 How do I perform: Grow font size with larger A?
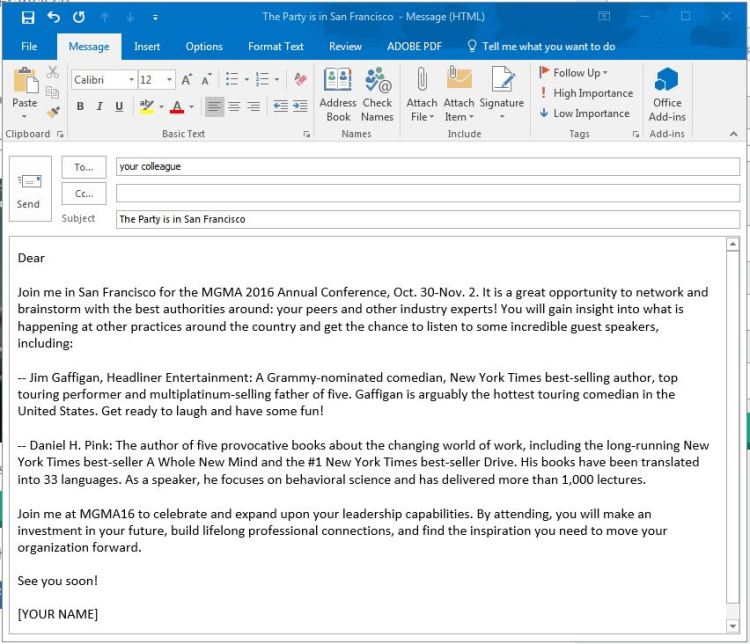coord(187,79)
